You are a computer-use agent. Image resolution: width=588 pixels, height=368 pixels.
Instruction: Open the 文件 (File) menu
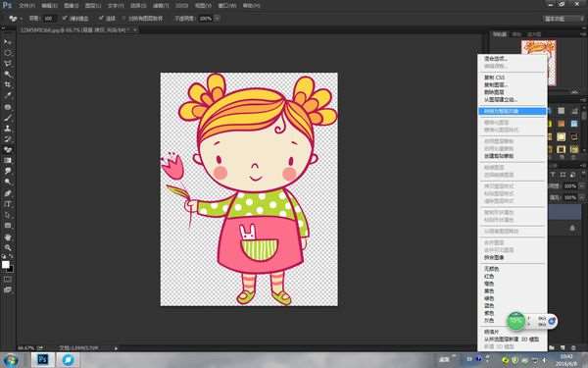pos(26,6)
